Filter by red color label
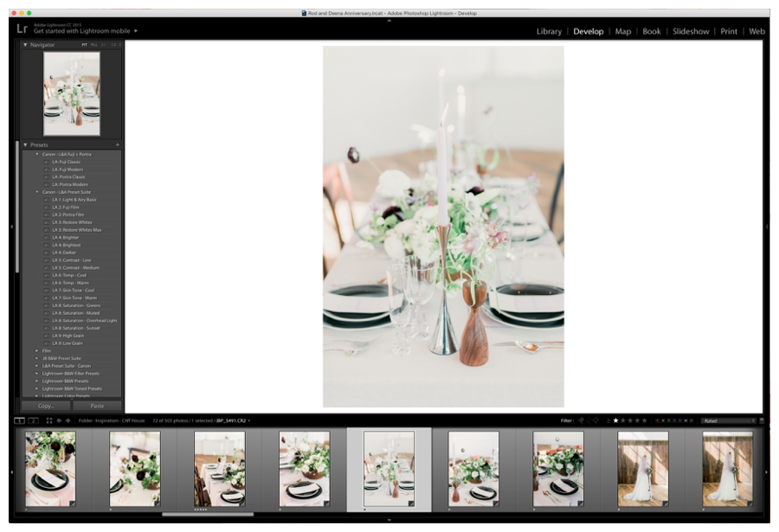The width and height of the screenshot is (779, 532). [657, 420]
